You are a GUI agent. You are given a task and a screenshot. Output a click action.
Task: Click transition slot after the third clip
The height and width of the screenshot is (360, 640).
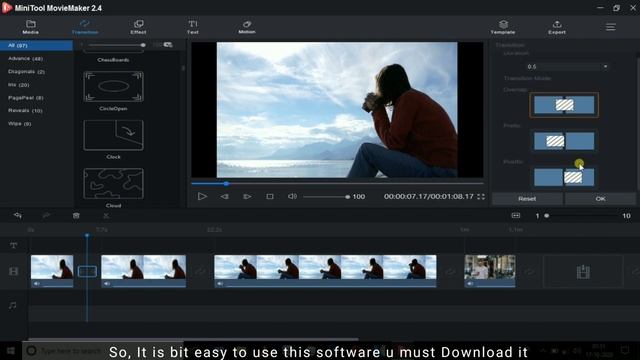[450, 271]
